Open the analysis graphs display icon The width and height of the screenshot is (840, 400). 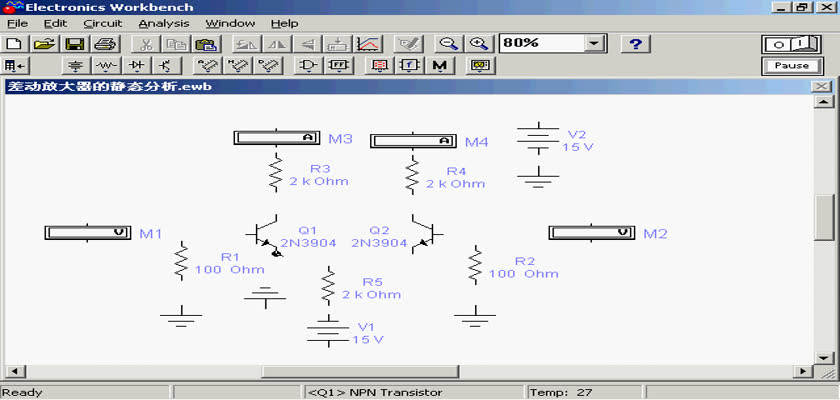pyautogui.click(x=369, y=44)
